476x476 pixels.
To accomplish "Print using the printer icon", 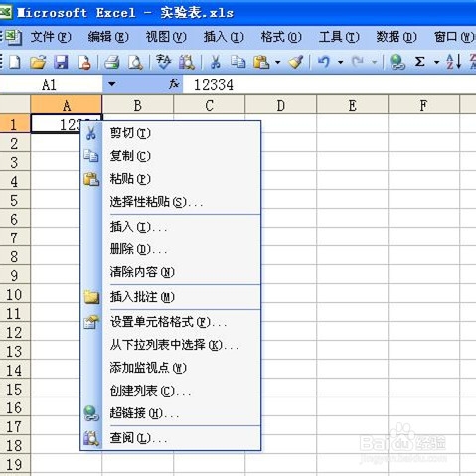I will [112, 62].
